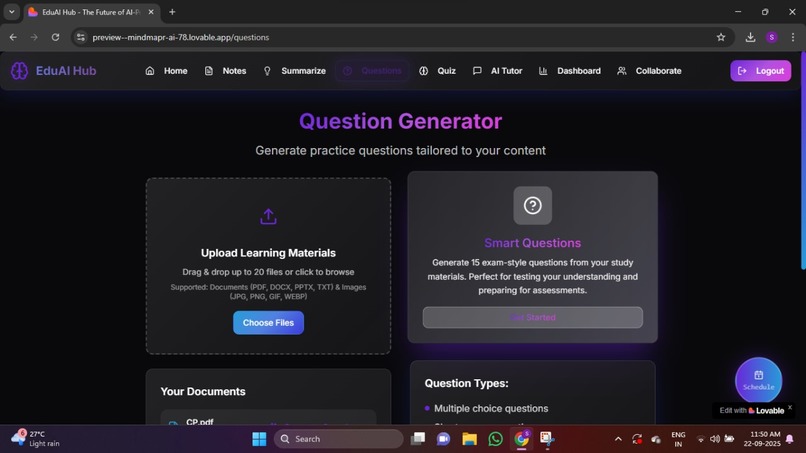This screenshot has height=453, width=806.
Task: Open the AI Tutor page
Action: pos(498,71)
